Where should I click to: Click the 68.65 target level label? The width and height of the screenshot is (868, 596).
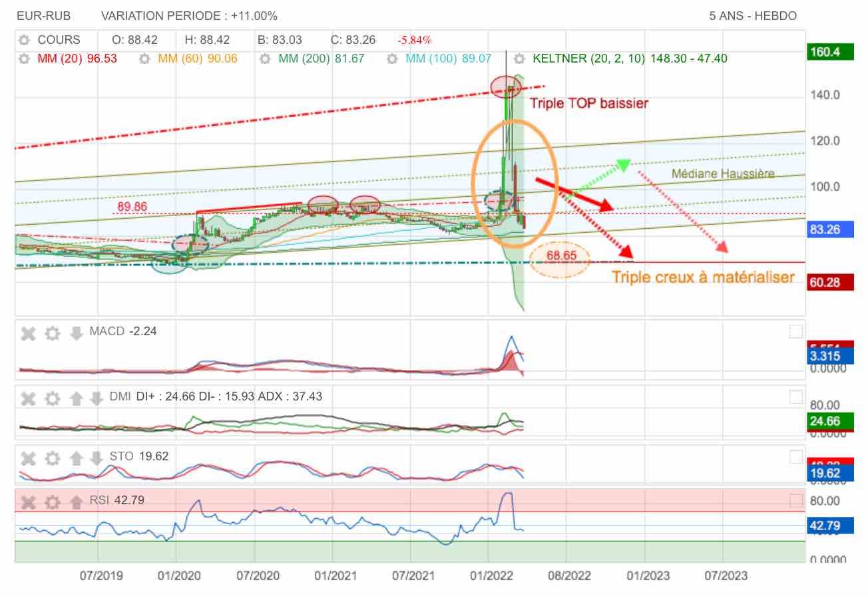pos(560,255)
